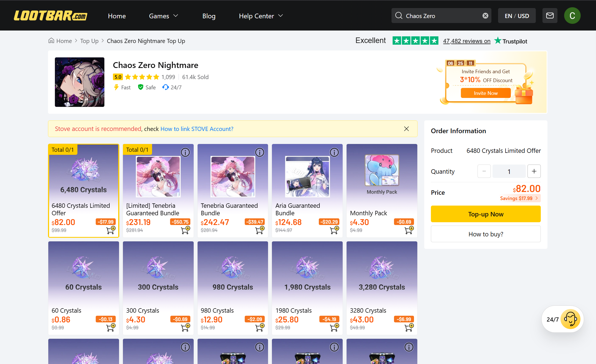Screen dimensions: 596x364
Task: Clear the Chaos Zero search text
Action: point(485,16)
